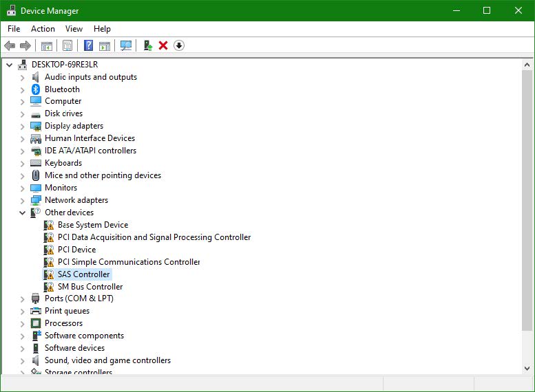Click the down-arrow Disable device icon
Screen dimensions: 535x392
179,45
